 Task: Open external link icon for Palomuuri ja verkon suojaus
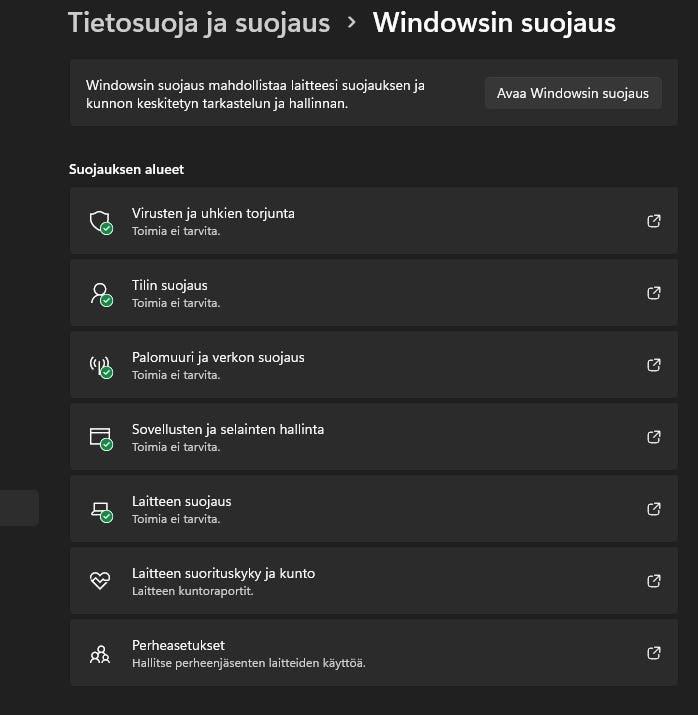click(x=654, y=365)
